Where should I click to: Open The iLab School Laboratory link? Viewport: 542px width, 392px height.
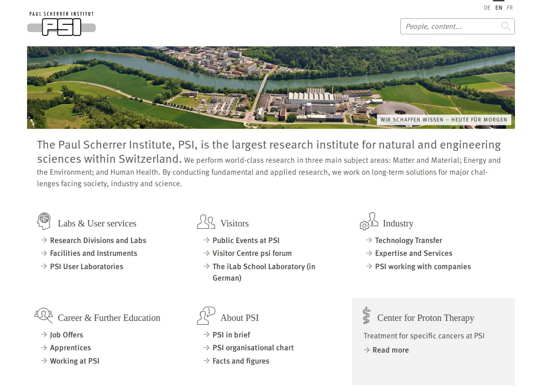264,272
